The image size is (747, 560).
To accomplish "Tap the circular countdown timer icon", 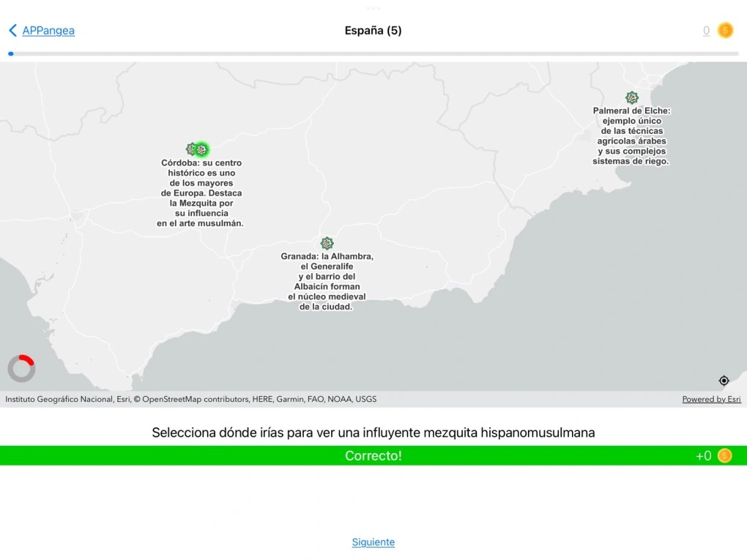I will tap(22, 368).
